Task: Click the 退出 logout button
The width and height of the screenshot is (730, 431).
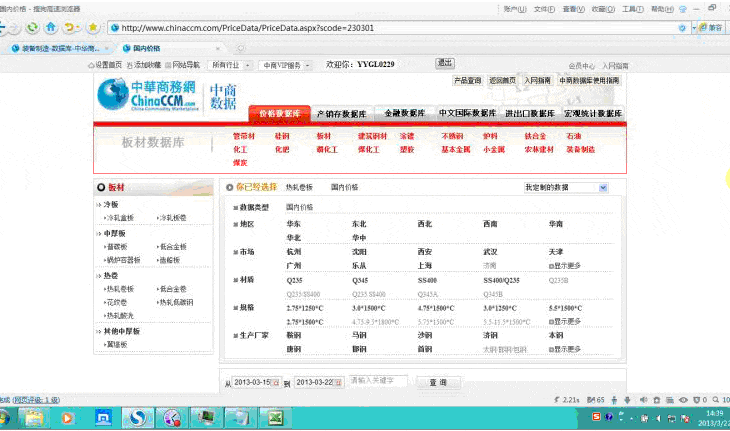Action: click(x=444, y=62)
